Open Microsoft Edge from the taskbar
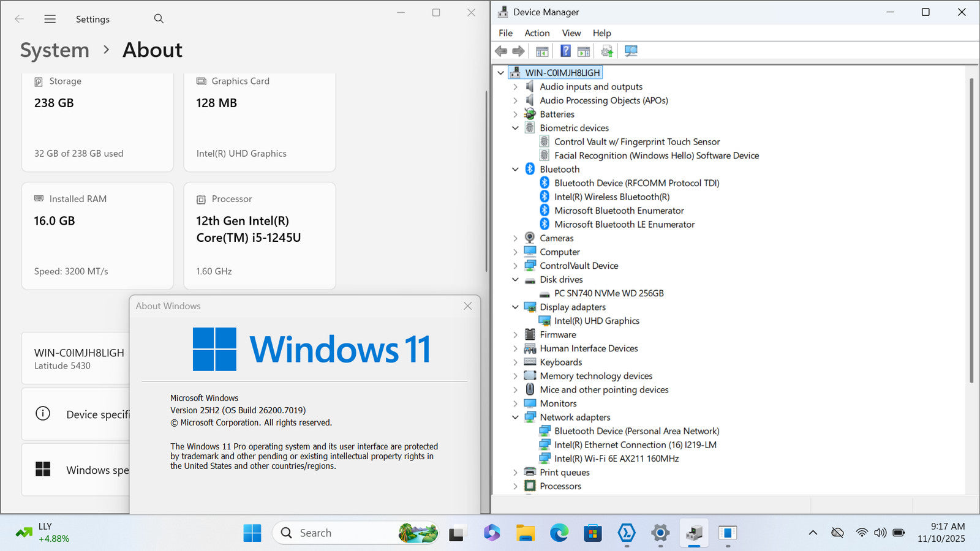980x551 pixels. pyautogui.click(x=559, y=533)
